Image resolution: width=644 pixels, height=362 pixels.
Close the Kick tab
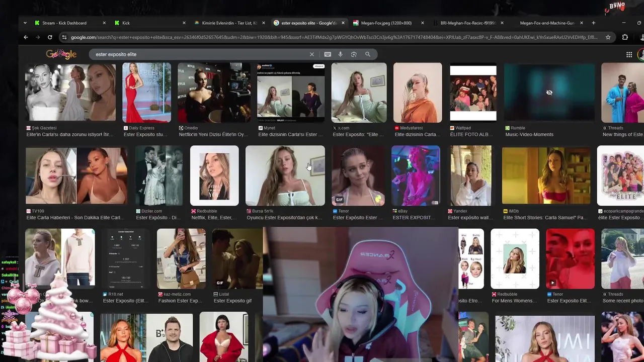pos(184,23)
